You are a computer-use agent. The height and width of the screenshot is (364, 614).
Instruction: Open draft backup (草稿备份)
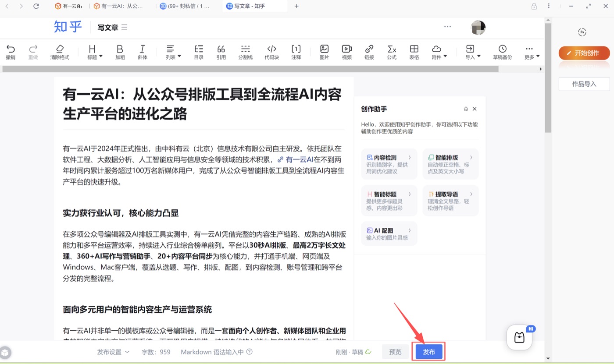click(x=502, y=52)
